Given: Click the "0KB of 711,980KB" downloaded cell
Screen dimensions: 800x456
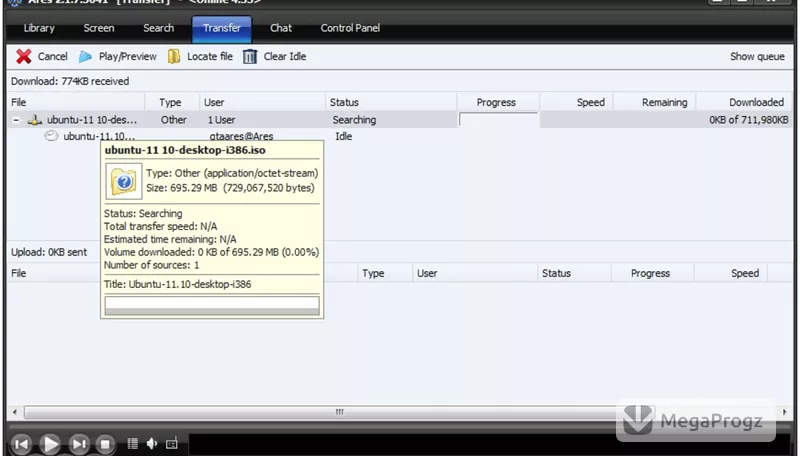Looking at the screenshot, I should click(x=748, y=120).
